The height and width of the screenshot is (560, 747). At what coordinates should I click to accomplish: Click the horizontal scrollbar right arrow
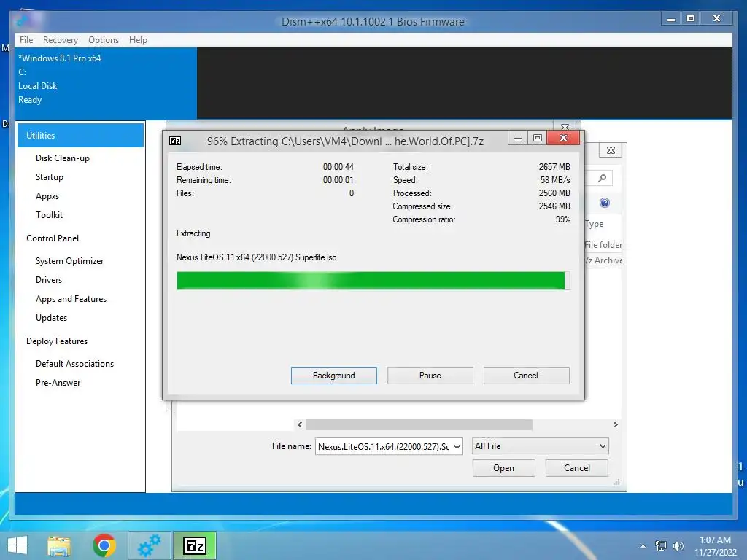615,425
